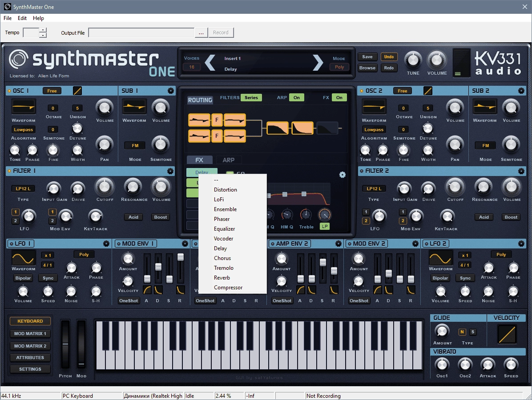Image resolution: width=532 pixels, height=400 pixels.
Task: Open SUB 1 FM mode dropdown
Action: 135,146
